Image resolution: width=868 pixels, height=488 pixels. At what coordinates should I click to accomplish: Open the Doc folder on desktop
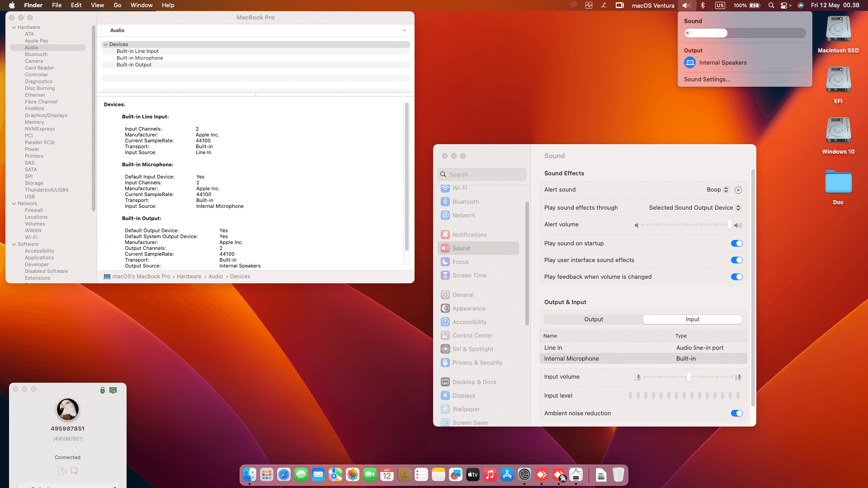[x=838, y=182]
